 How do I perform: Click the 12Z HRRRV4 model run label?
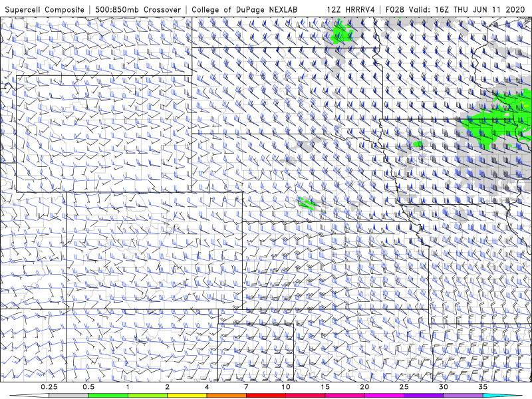[x=350, y=10]
